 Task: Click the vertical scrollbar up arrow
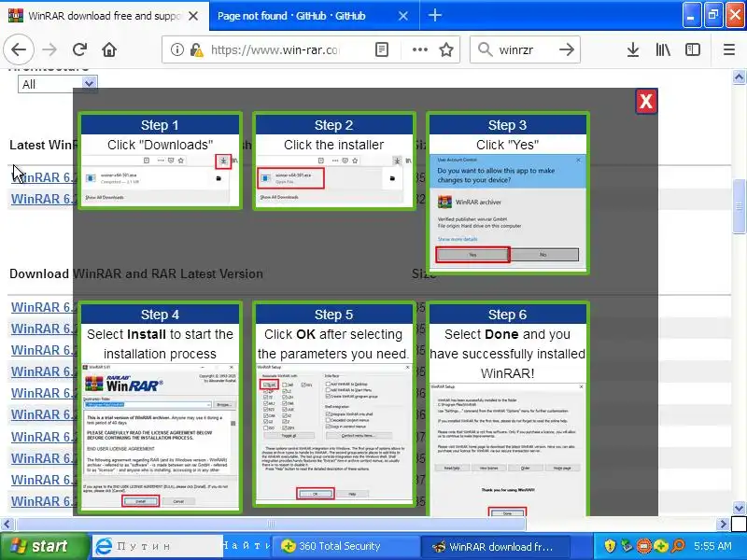[x=739, y=77]
